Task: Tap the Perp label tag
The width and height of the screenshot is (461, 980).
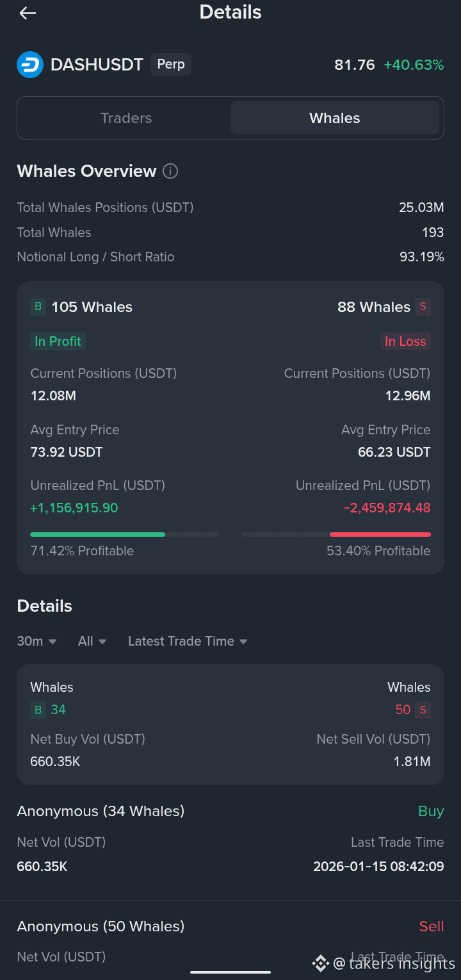Action: tap(171, 65)
